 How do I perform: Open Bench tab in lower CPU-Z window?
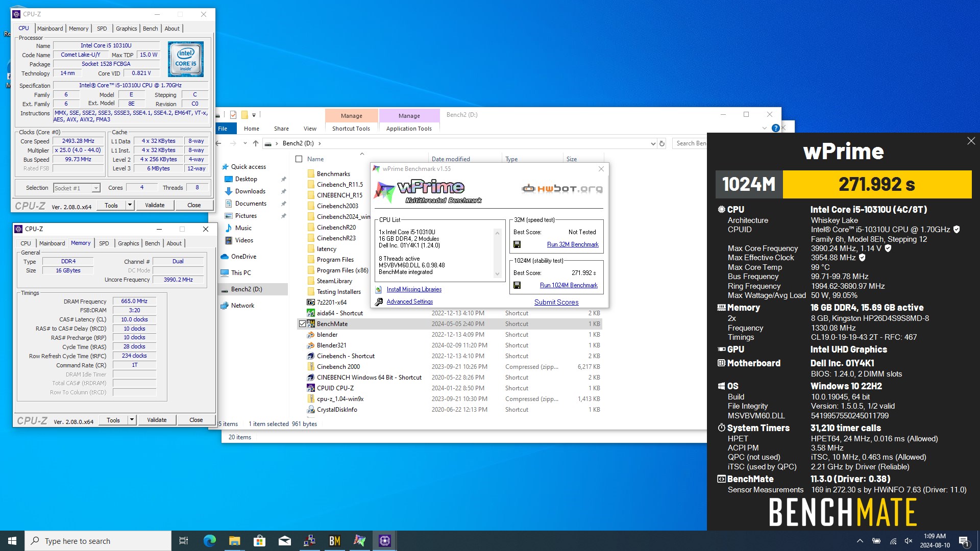[152, 243]
